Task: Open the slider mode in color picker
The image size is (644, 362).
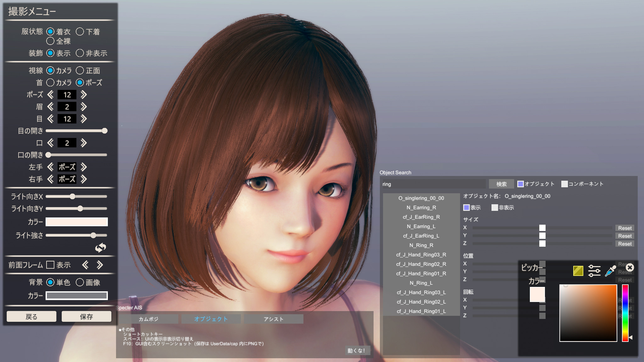Action: tap(594, 271)
